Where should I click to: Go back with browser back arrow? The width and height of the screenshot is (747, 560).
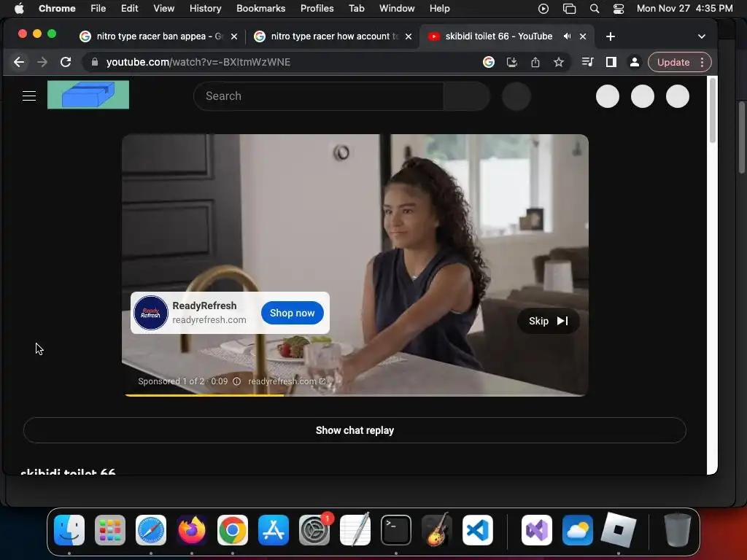[x=18, y=63]
